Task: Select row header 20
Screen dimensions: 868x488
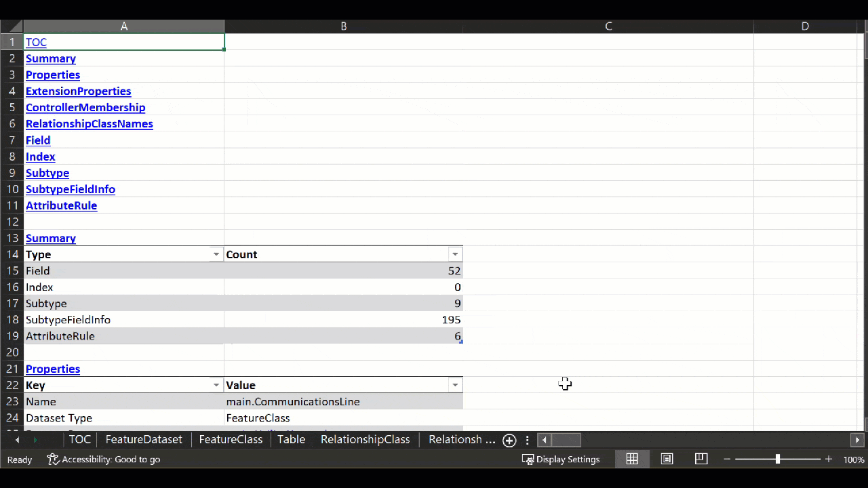Action: (x=12, y=352)
